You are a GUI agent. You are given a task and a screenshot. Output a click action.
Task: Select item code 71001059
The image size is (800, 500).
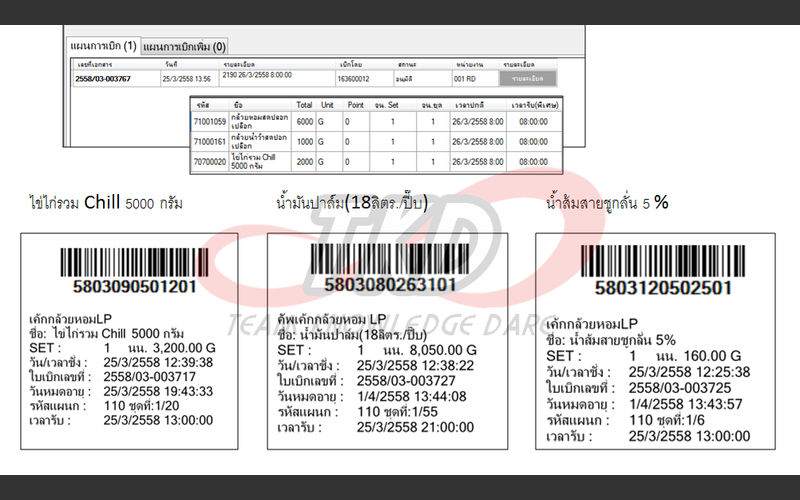coord(210,121)
